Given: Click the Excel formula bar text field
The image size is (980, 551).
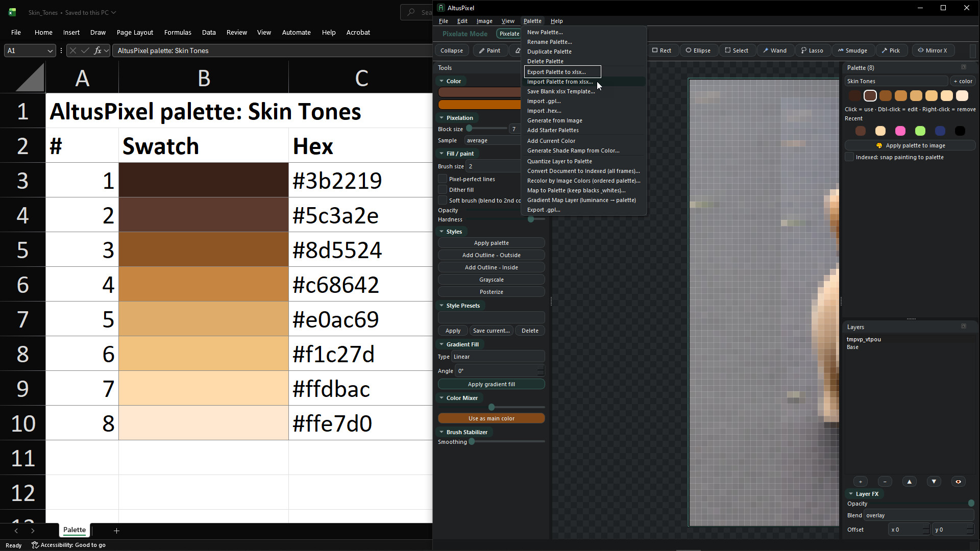Looking at the screenshot, I should (x=273, y=51).
